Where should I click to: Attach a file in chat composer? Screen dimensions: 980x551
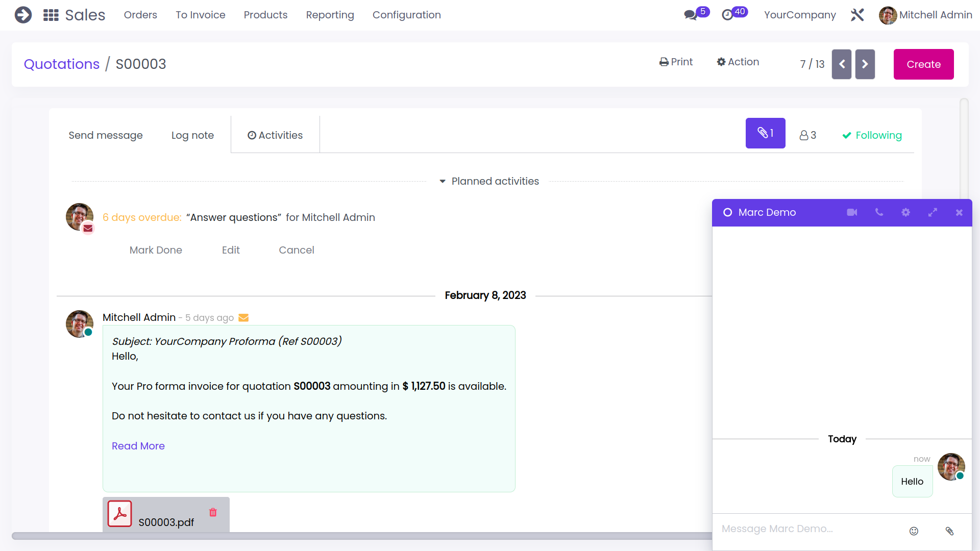click(x=949, y=531)
